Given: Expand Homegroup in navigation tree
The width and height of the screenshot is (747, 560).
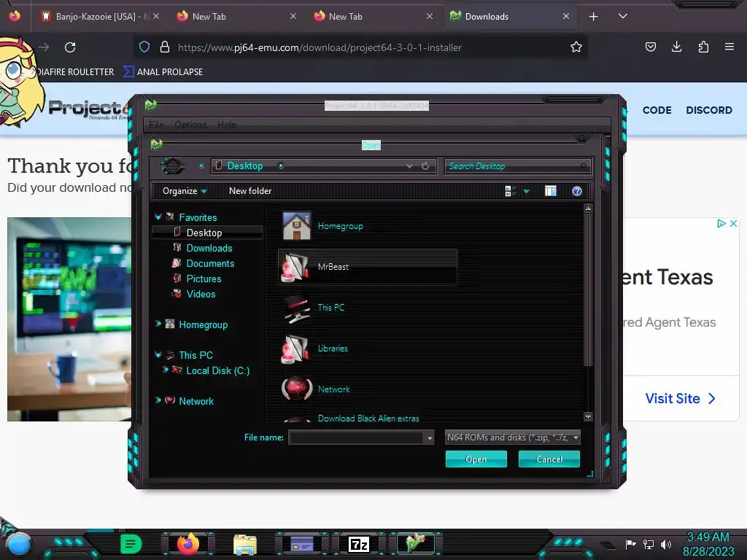Looking at the screenshot, I should (158, 324).
